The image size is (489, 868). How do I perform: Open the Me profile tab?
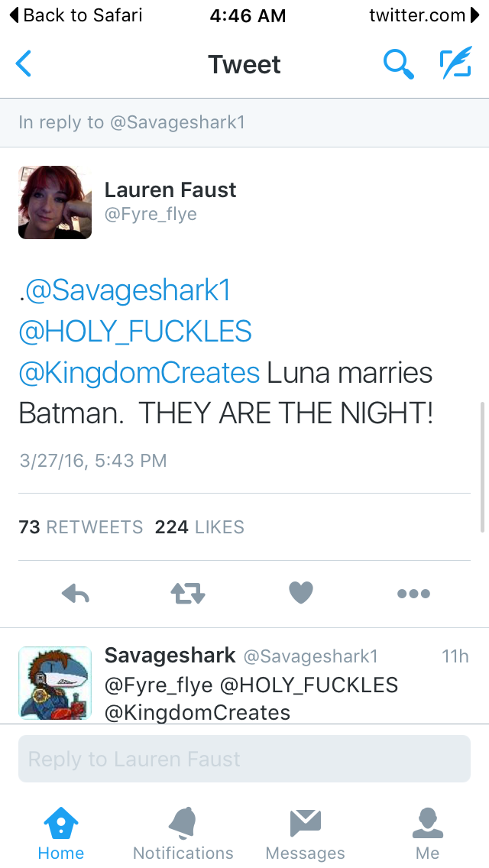[x=428, y=834]
